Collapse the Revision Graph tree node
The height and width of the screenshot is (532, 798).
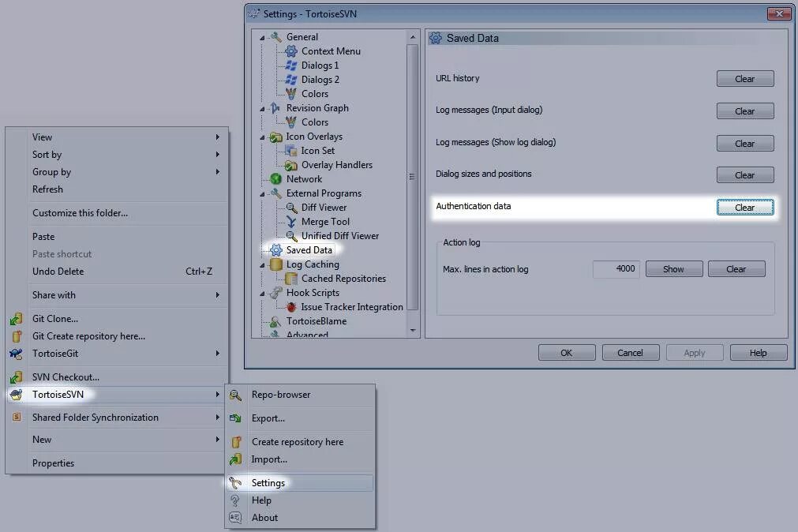pyautogui.click(x=262, y=108)
